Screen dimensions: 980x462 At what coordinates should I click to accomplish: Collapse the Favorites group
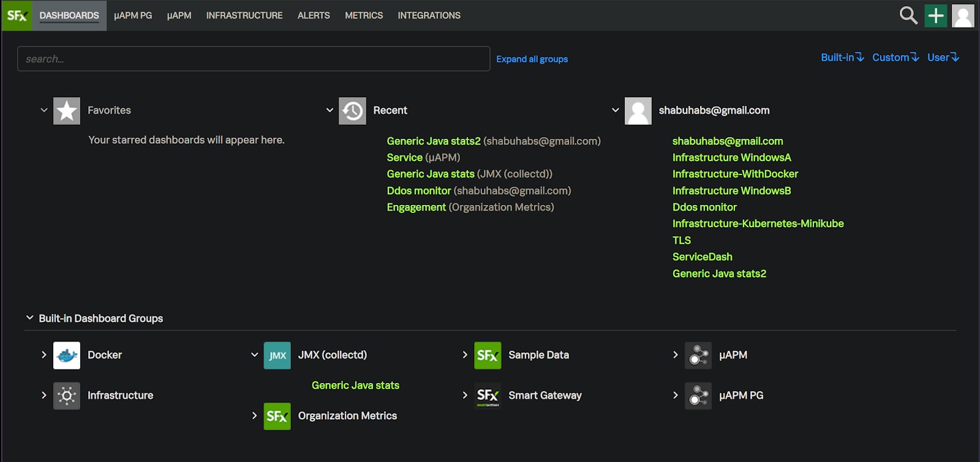coord(43,110)
